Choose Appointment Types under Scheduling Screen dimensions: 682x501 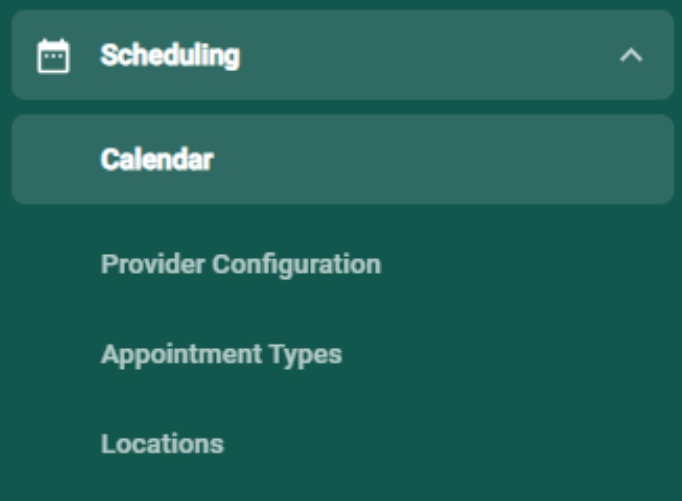tap(221, 354)
